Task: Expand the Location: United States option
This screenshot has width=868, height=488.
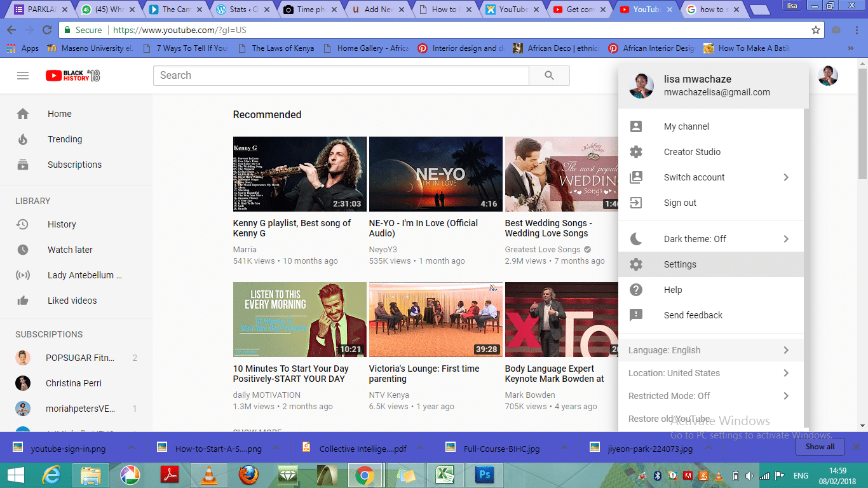Action: (674, 373)
